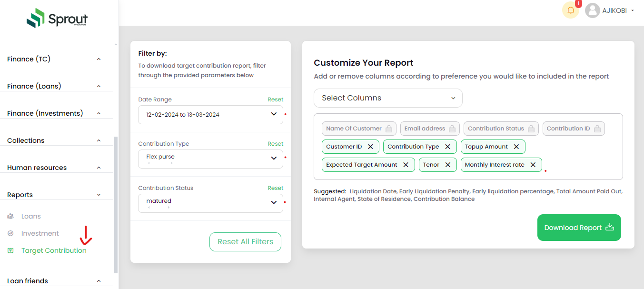Open the Contribution Status dropdown

click(210, 203)
